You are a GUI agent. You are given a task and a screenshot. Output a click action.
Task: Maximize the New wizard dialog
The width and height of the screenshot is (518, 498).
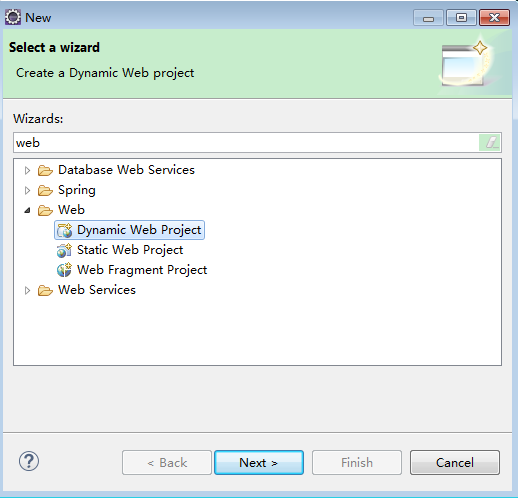(461, 18)
